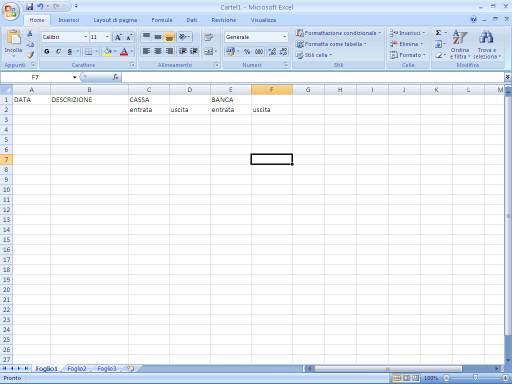This screenshot has width=512, height=384.
Task: Save workbook with Quick Access floppy icon
Action: pyautogui.click(x=30, y=6)
